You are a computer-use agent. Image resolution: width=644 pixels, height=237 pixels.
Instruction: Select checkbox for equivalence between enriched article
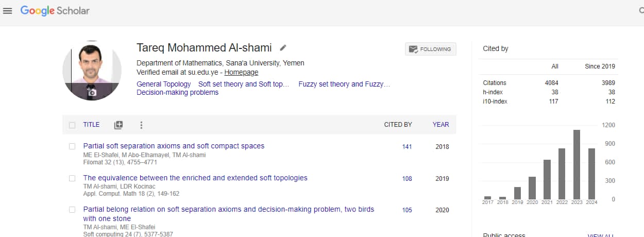tap(72, 178)
